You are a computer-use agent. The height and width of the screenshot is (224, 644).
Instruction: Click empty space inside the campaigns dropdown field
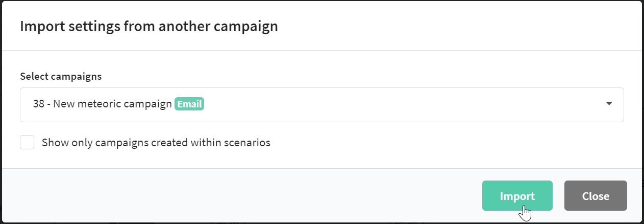pyautogui.click(x=403, y=104)
